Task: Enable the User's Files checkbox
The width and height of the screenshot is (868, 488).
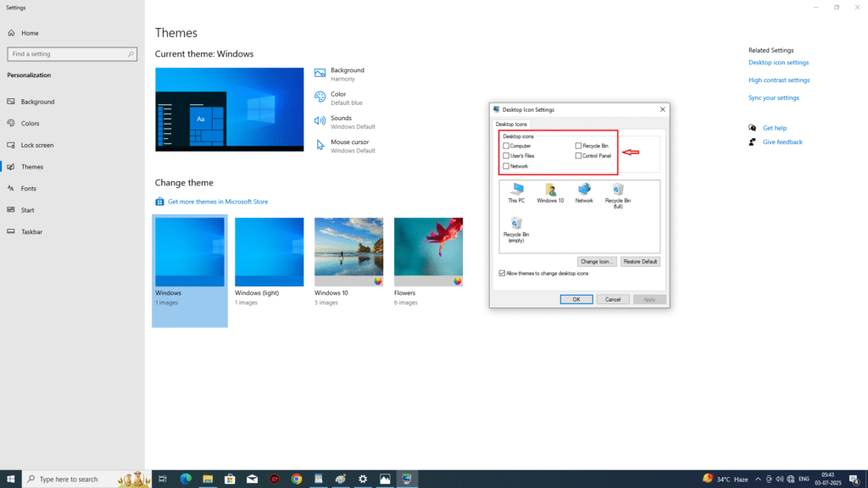Action: (x=506, y=156)
